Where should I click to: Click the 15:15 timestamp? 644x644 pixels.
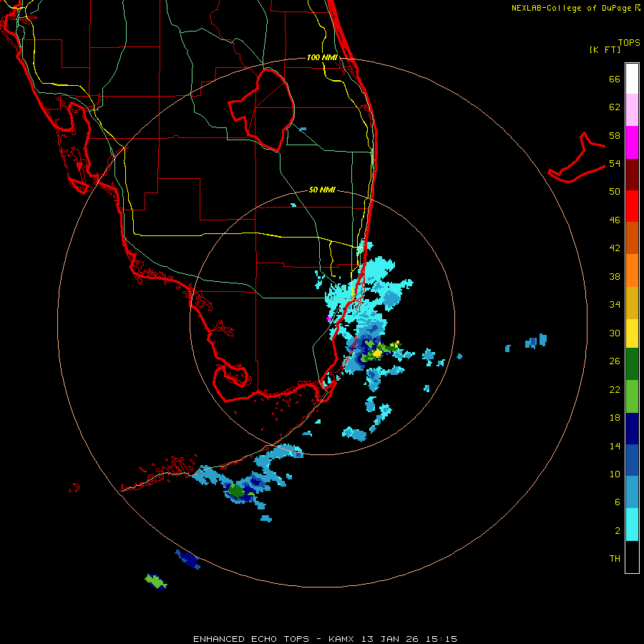coord(441,639)
